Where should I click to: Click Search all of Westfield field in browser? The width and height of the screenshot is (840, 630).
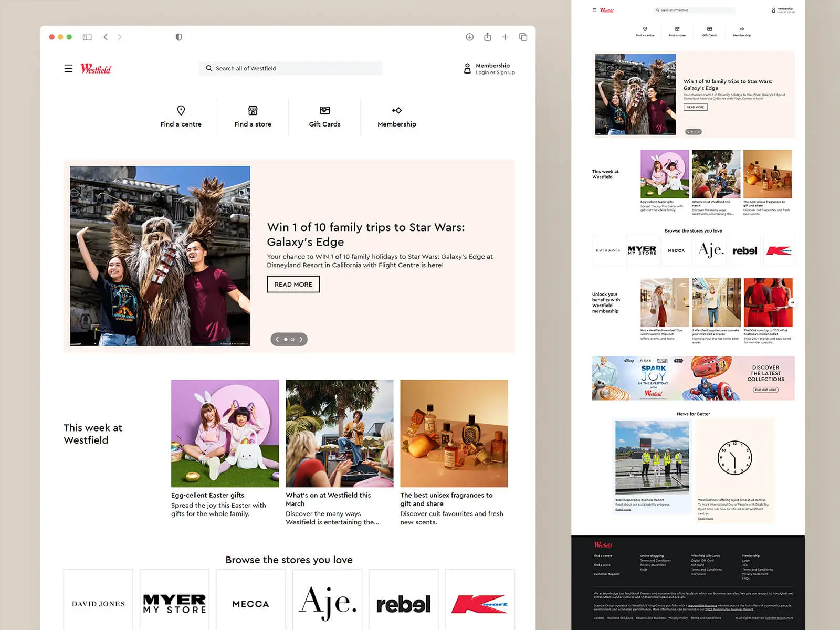tap(290, 68)
